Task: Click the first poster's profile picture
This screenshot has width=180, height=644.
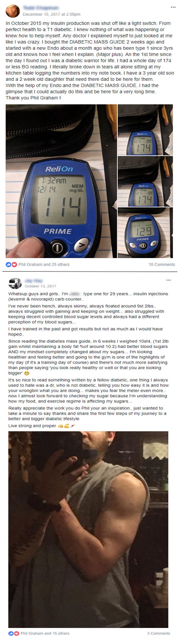Action: [13, 11]
